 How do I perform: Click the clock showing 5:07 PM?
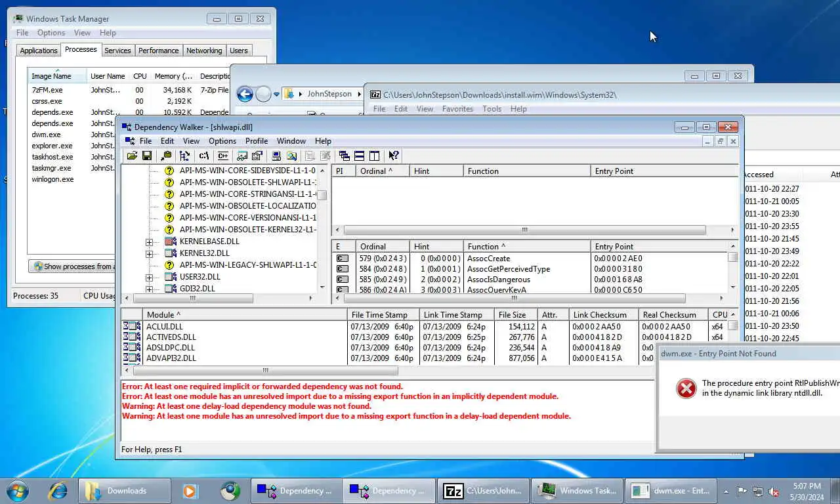click(x=807, y=486)
